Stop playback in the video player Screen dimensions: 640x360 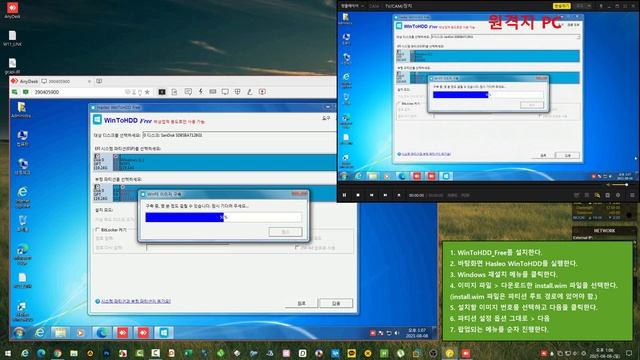point(358,195)
